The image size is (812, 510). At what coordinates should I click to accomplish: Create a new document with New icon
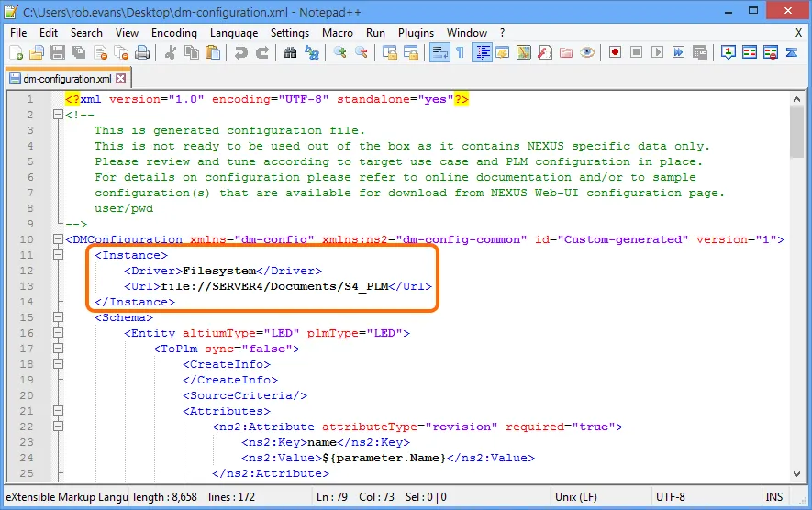coord(16,52)
